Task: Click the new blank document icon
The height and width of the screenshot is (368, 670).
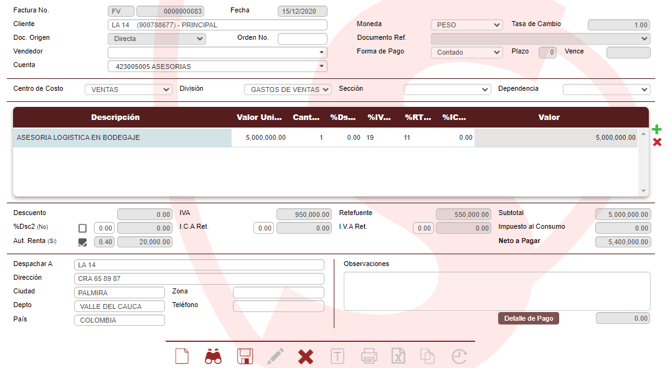Action: [x=182, y=356]
